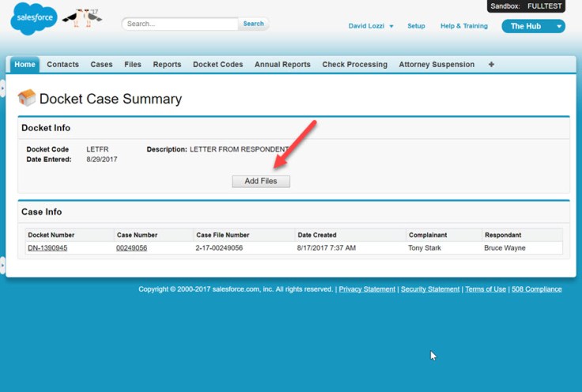Click the docket code value LETFR

tap(97, 149)
